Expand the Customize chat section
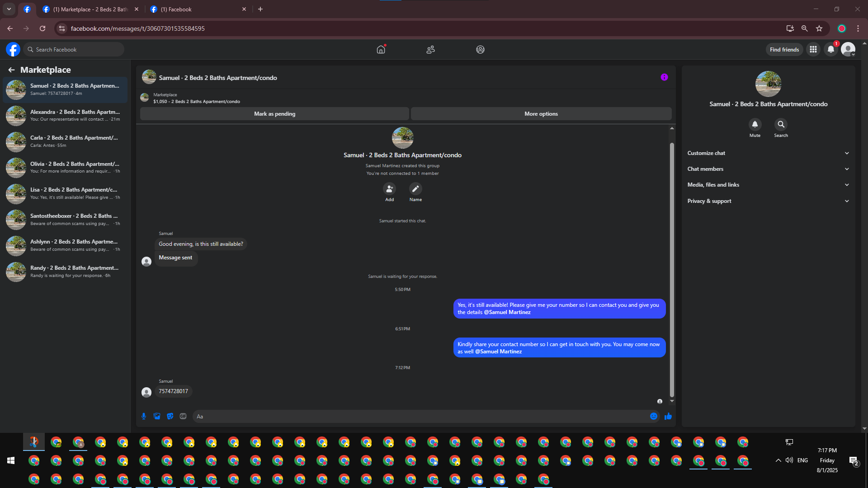 [768, 153]
